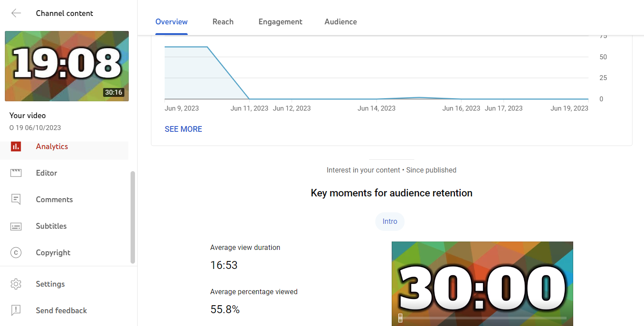This screenshot has height=326, width=644.
Task: Switch to the Reach tab
Action: pos(223,21)
